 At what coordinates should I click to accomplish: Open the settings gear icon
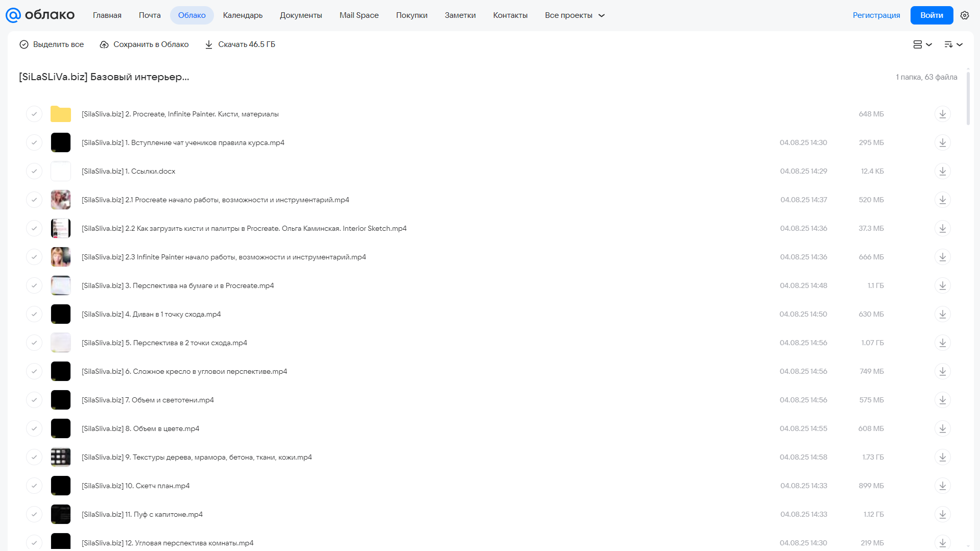[x=964, y=15]
